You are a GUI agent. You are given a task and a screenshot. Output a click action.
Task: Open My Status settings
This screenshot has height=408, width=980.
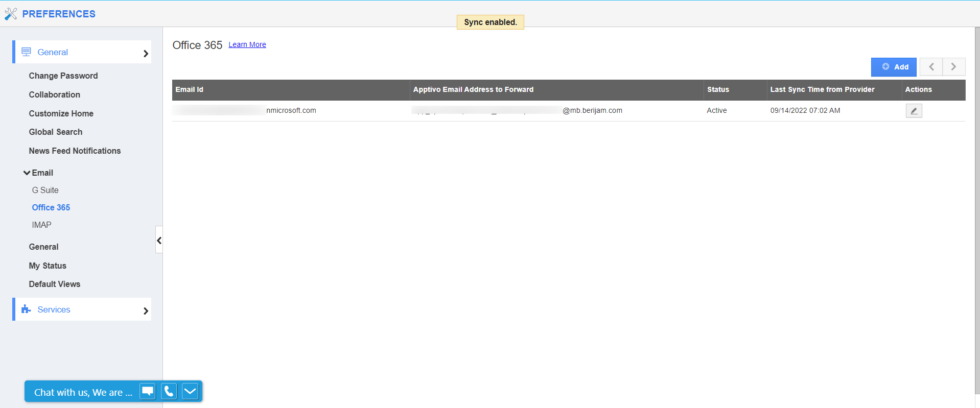(x=48, y=266)
